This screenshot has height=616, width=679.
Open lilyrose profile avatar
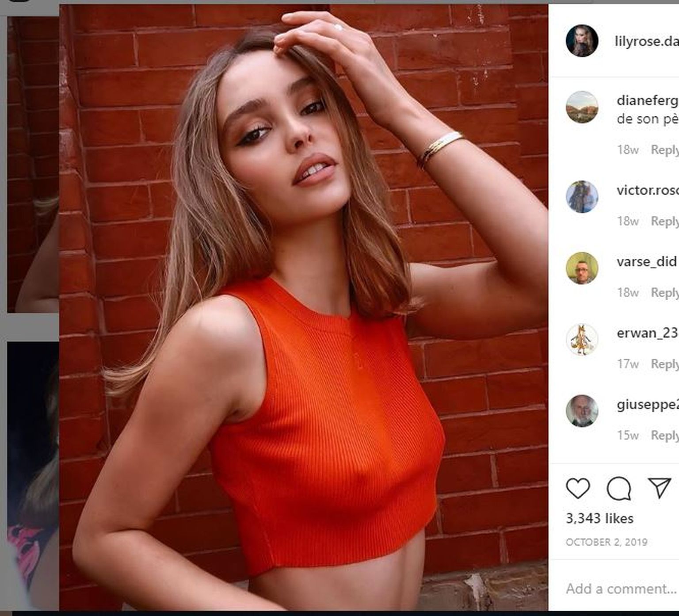pyautogui.click(x=582, y=41)
